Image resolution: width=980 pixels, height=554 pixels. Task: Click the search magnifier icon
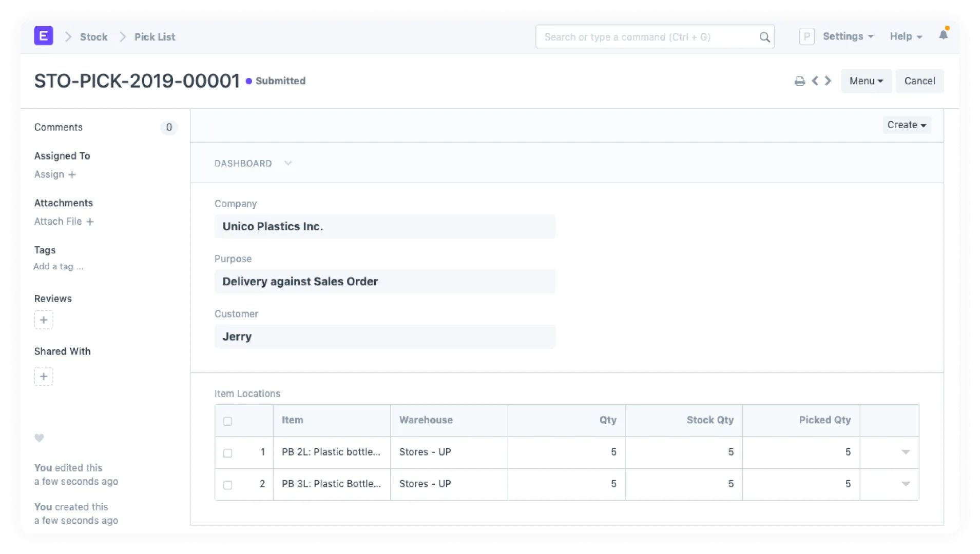(x=764, y=37)
